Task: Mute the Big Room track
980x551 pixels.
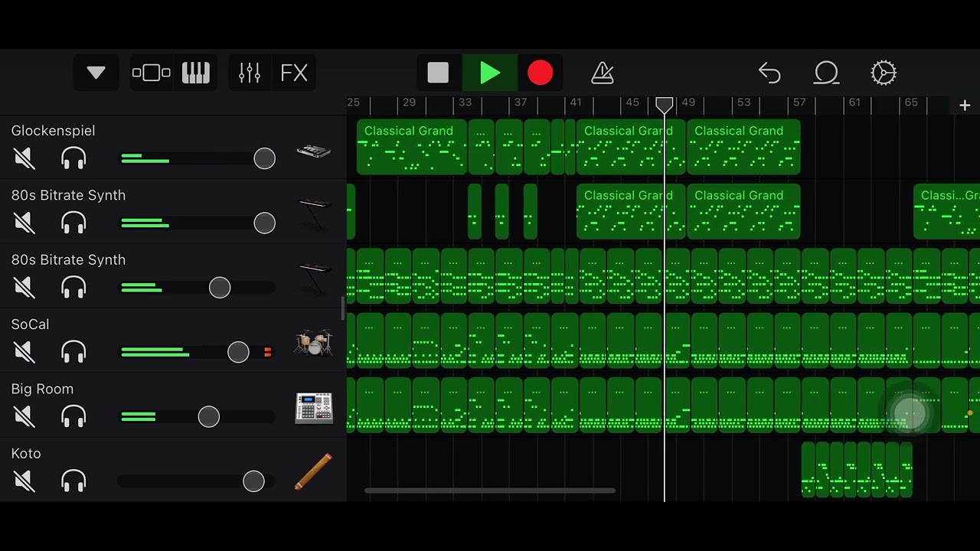Action: tap(24, 416)
